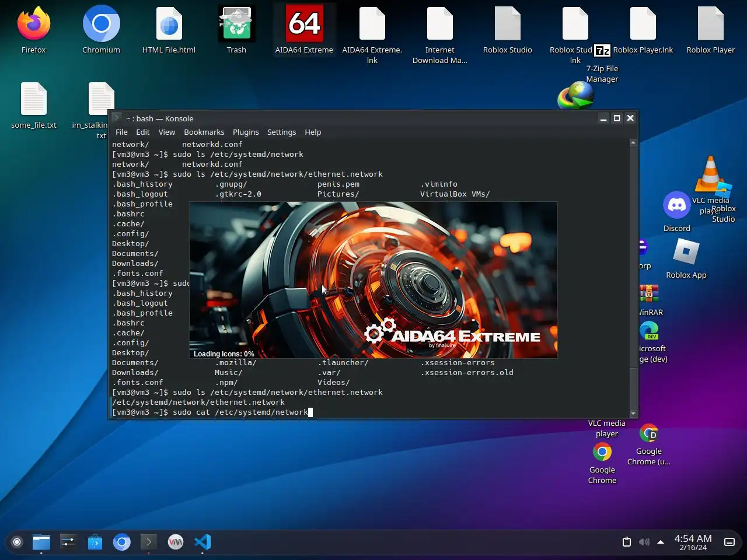The image size is (747, 560).
Task: Switch to Visual Studio Code in taskbar
Action: (203, 542)
